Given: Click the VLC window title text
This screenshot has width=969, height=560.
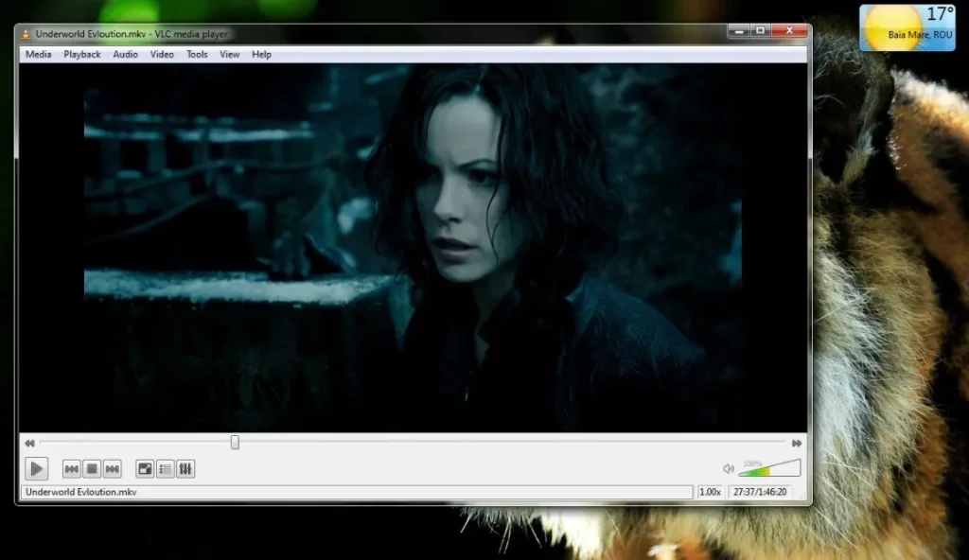Looking at the screenshot, I should (132, 34).
